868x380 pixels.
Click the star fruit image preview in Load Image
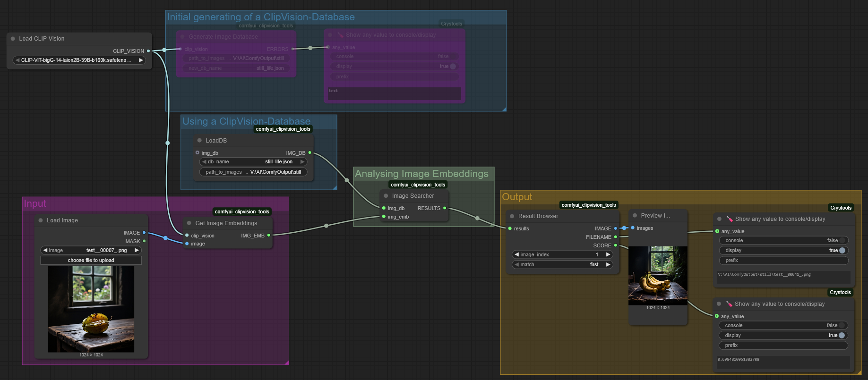tap(91, 309)
